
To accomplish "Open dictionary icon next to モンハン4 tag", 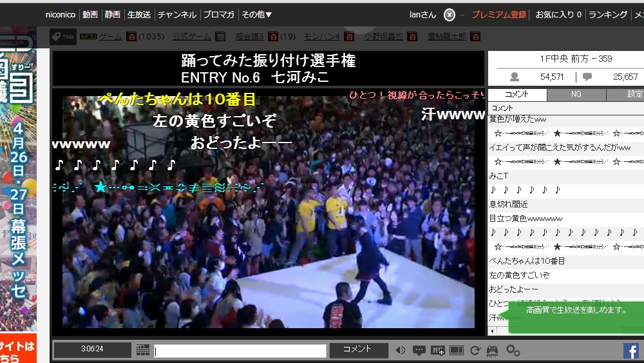I will click(x=348, y=37).
